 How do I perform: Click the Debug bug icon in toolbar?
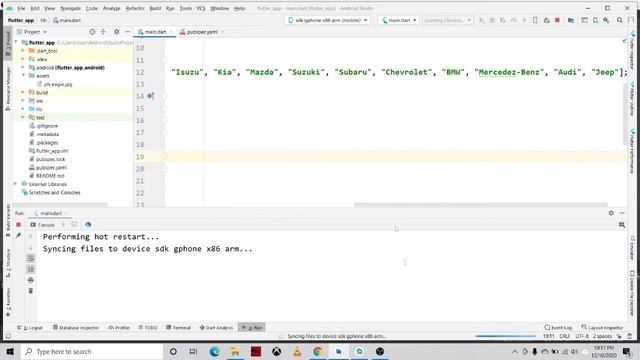point(492,20)
